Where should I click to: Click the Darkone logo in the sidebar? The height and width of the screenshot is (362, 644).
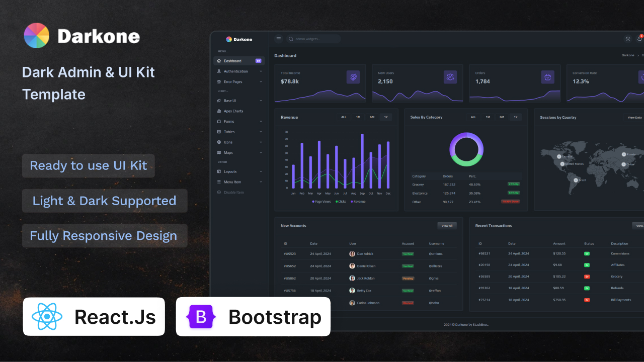[x=239, y=39]
